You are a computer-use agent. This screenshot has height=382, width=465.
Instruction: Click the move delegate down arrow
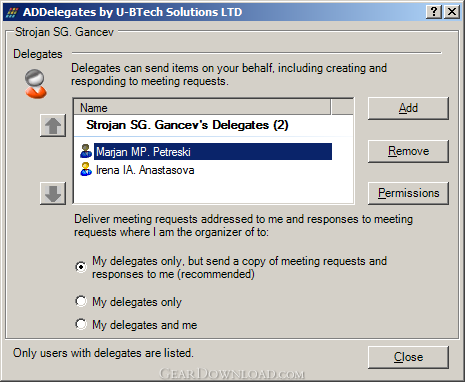53,193
